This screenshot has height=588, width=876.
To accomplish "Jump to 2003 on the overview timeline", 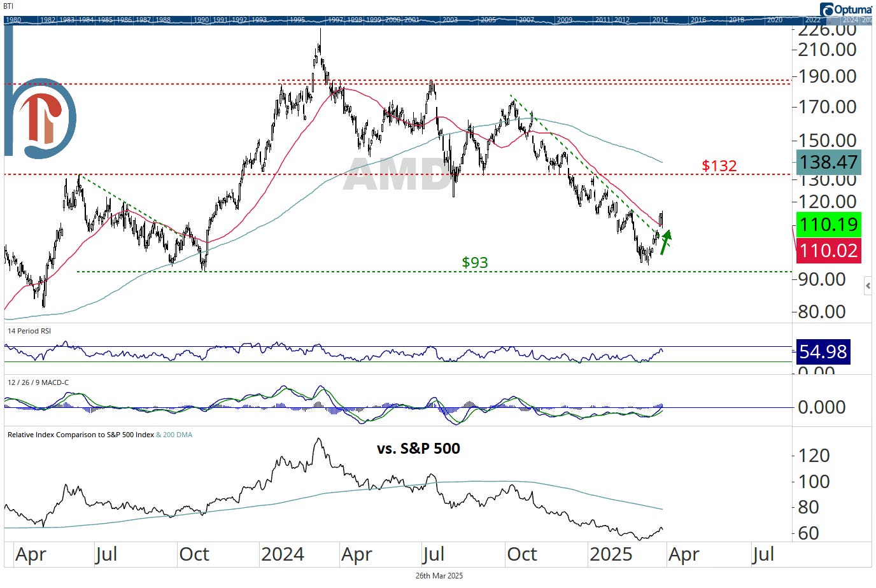I will (x=449, y=20).
